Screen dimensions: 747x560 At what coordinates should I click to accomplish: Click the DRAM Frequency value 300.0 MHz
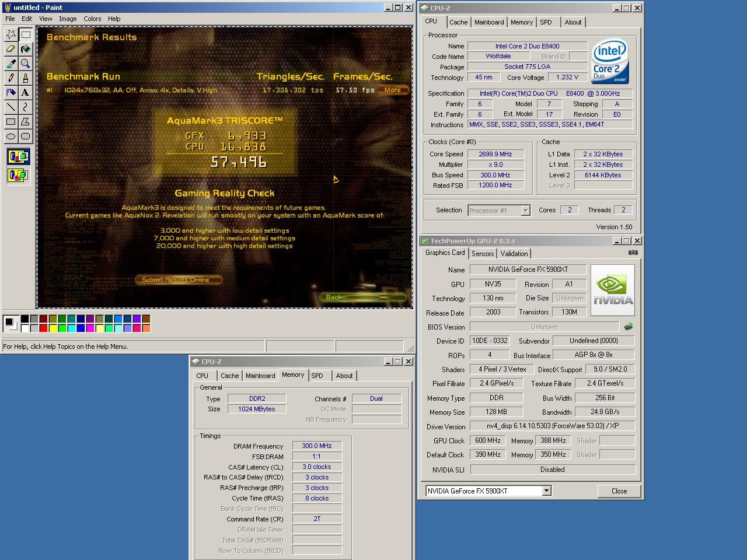[317, 446]
